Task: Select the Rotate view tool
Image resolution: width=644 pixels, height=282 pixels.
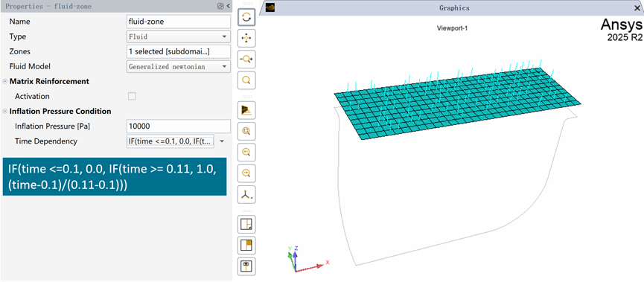Action: click(x=246, y=17)
